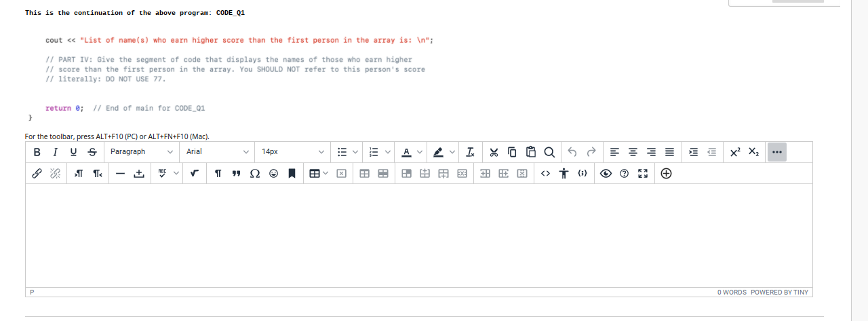The height and width of the screenshot is (321, 868).
Task: Preview content with eye icon
Action: click(606, 174)
